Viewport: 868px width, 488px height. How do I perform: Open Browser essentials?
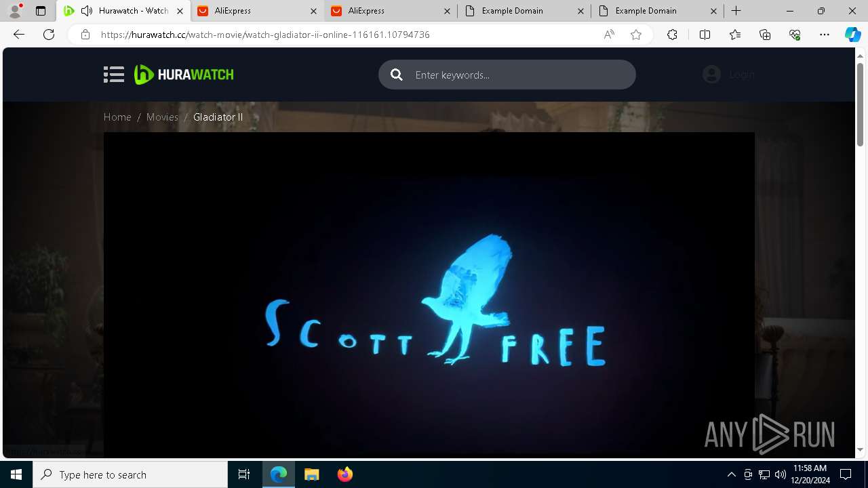coord(795,35)
